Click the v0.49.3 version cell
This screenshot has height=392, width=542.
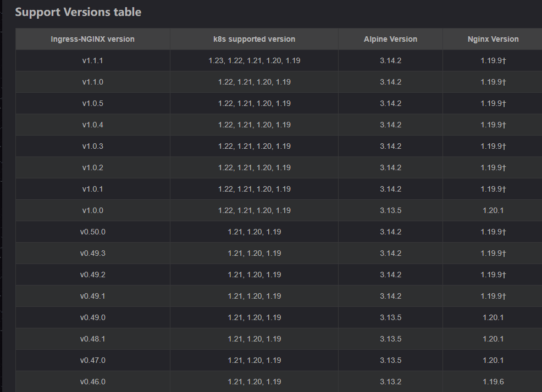[92, 253]
